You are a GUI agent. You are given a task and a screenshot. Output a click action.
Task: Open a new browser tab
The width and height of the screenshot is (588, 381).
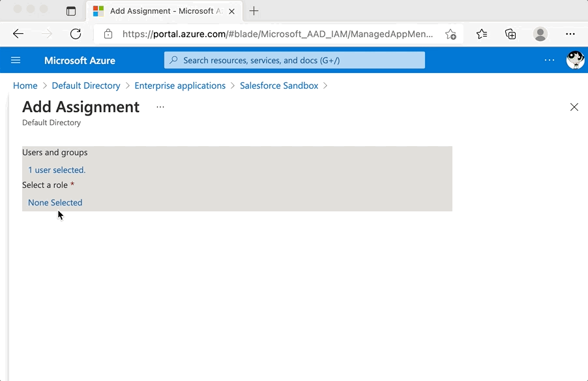pyautogui.click(x=254, y=11)
